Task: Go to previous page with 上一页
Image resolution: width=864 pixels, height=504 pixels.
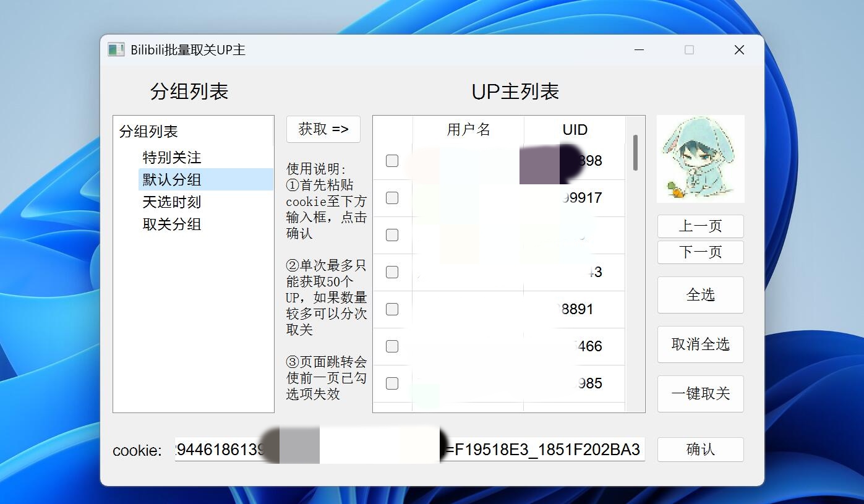Action: (x=700, y=226)
